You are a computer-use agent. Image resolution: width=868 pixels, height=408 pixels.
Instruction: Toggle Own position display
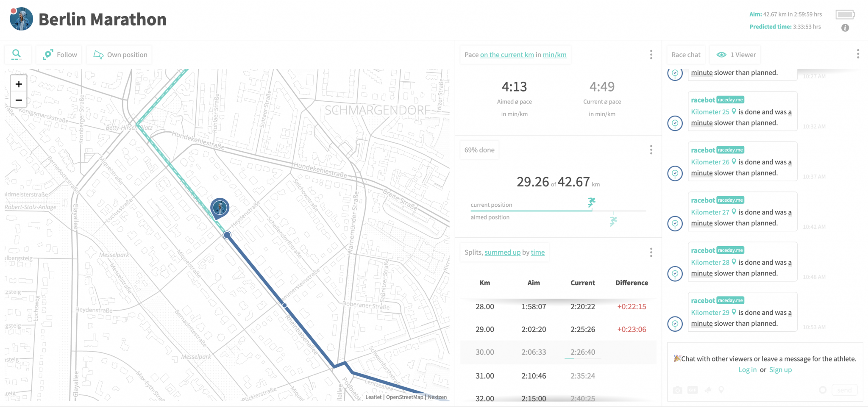coord(119,54)
